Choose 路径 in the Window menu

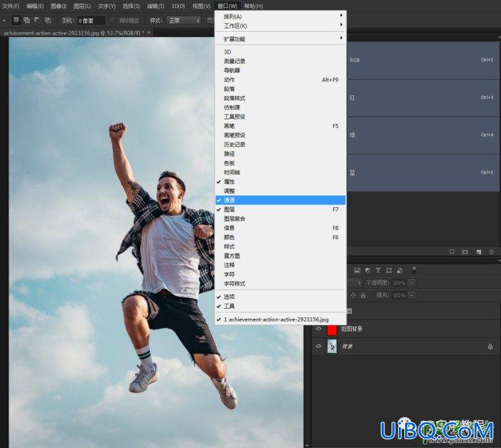[281, 153]
